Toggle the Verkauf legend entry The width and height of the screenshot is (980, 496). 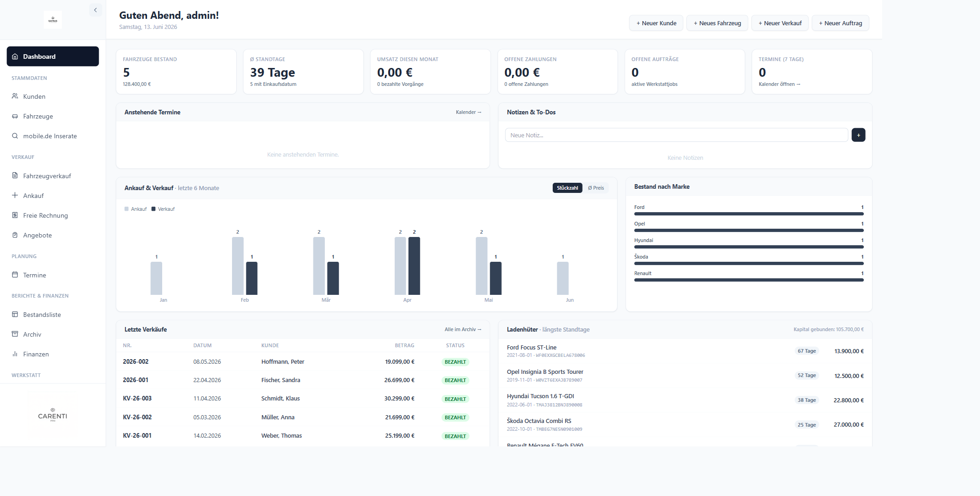click(x=163, y=209)
